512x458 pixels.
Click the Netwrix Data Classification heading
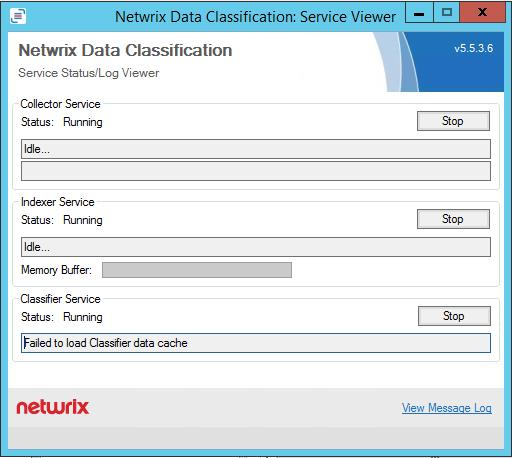click(125, 51)
